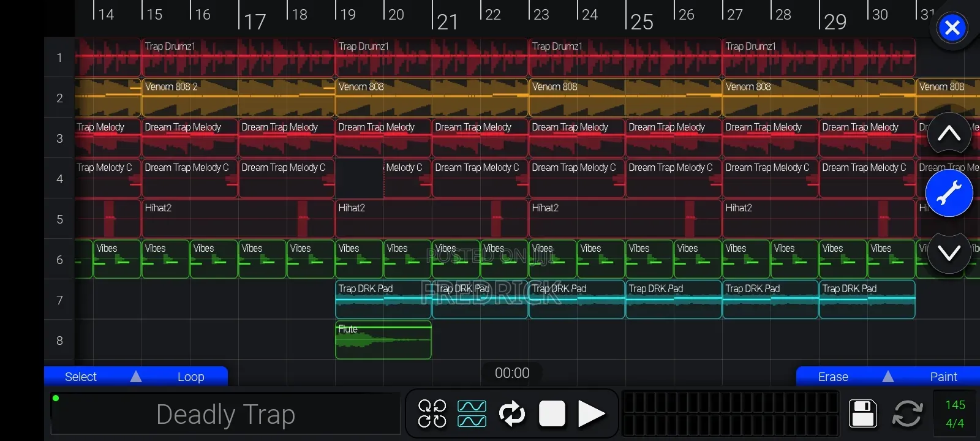Select track 8 header

59,341
